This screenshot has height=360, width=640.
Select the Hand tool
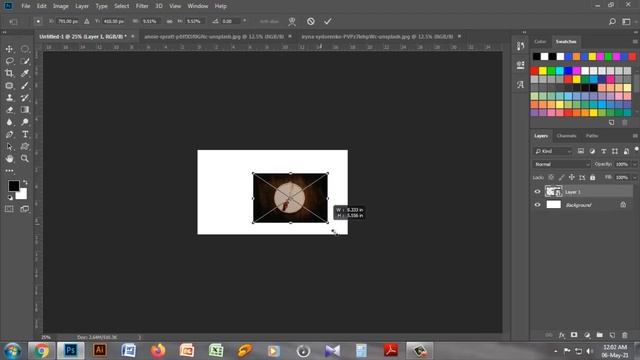pos(9,158)
